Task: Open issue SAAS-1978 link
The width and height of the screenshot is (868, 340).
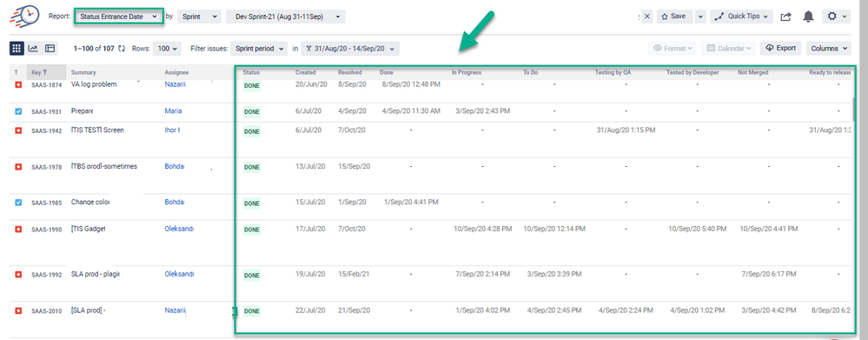Action: (47, 167)
